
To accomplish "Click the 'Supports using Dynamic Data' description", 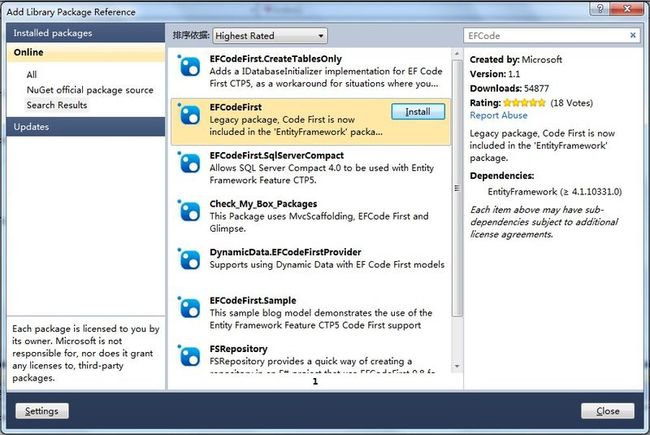I will 327,265.
